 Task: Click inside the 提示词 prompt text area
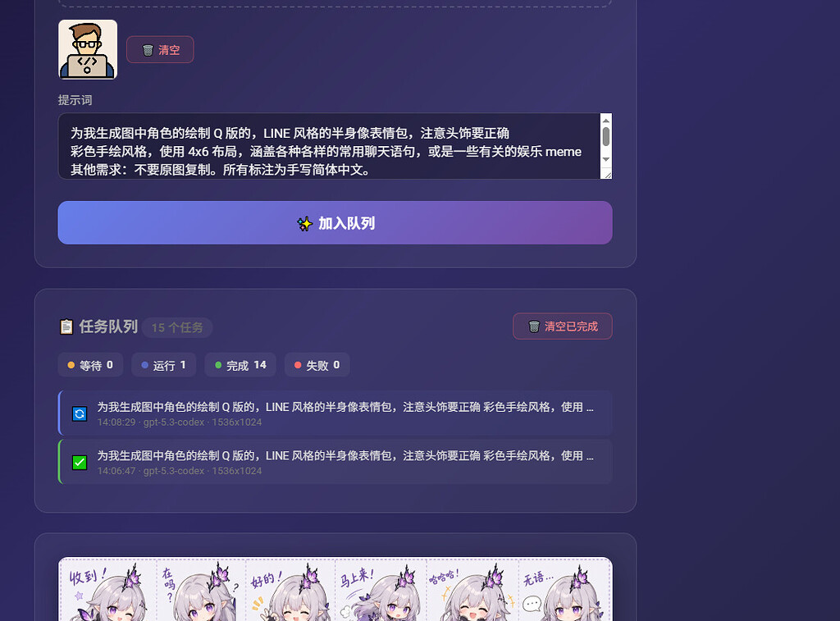click(x=329, y=146)
